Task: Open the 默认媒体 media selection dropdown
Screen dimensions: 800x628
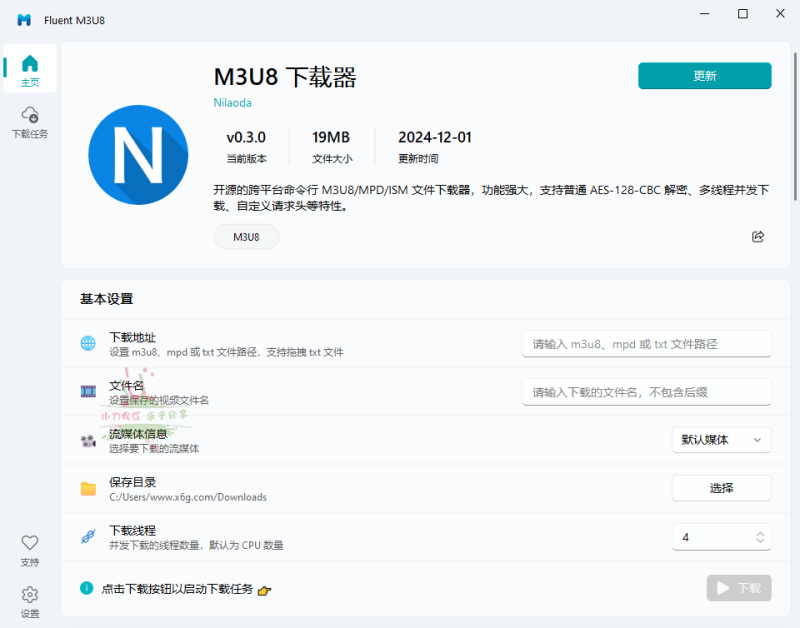Action: [x=721, y=440]
